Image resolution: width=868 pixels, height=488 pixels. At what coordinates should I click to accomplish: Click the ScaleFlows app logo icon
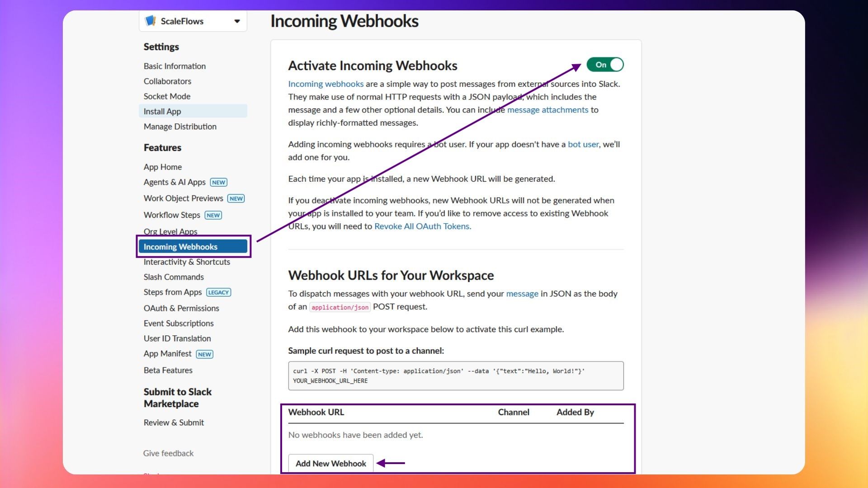coord(151,21)
